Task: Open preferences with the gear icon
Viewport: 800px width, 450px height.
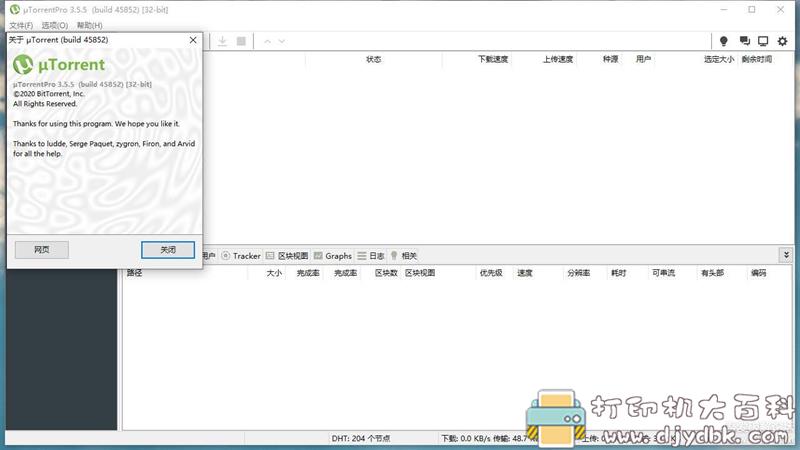Action: (x=783, y=41)
